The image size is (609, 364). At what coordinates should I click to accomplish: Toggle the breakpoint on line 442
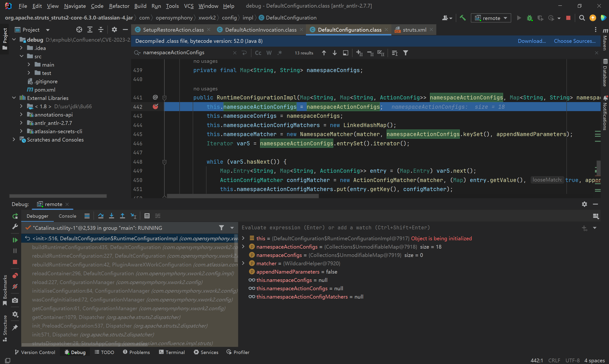[x=156, y=107]
